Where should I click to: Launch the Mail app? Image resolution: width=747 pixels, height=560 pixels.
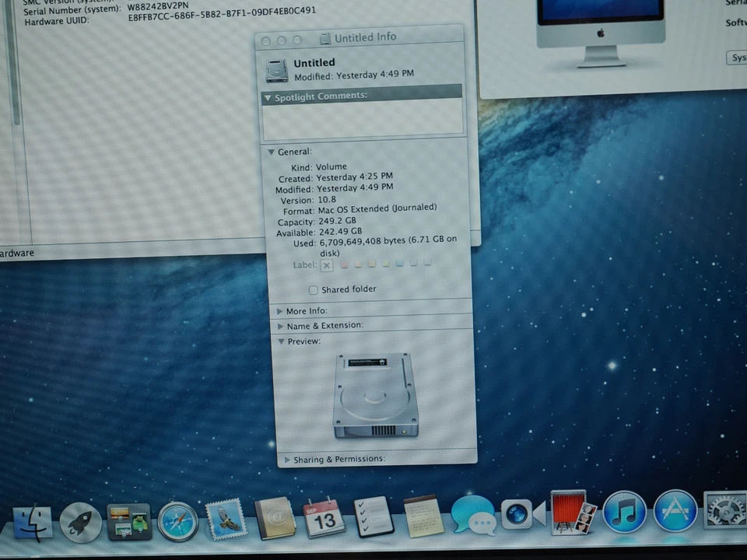tap(226, 517)
